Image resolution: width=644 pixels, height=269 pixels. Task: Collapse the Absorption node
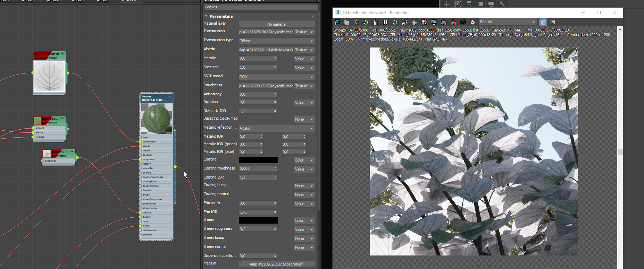coord(72,151)
